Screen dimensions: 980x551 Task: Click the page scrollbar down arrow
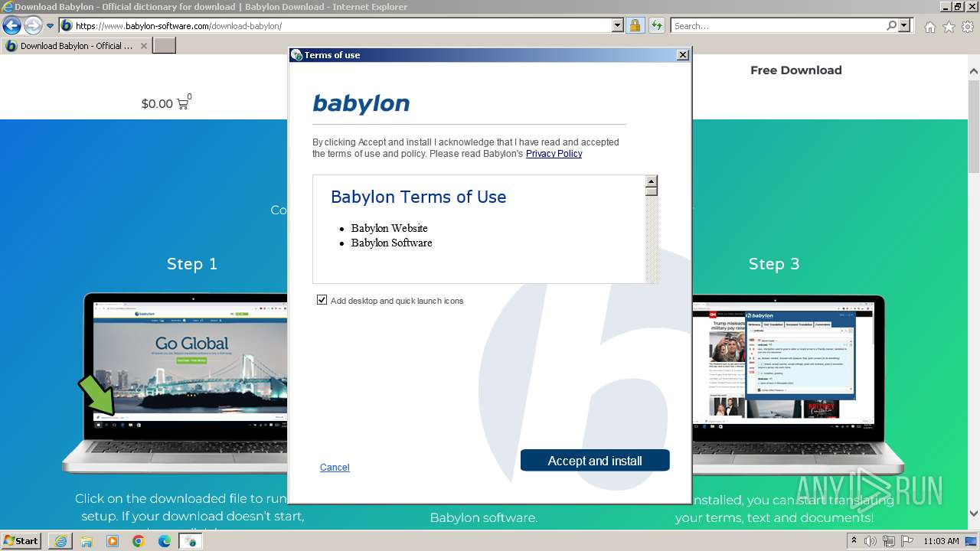pos(973,514)
